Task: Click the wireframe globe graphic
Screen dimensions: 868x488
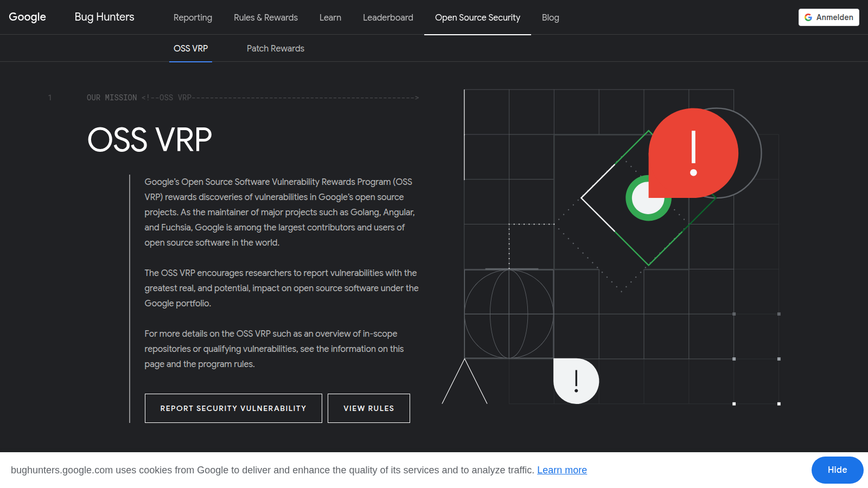Action: tap(509, 314)
